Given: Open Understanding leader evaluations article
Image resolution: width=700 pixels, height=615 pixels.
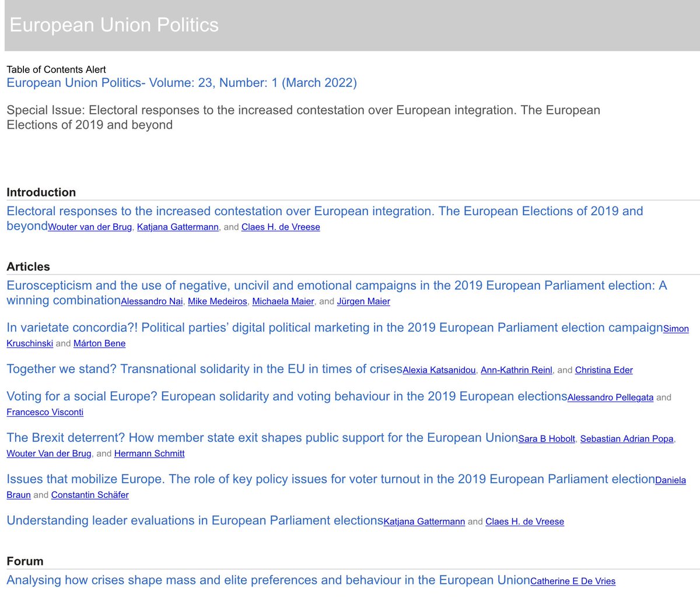Looking at the screenshot, I should (x=195, y=521).
